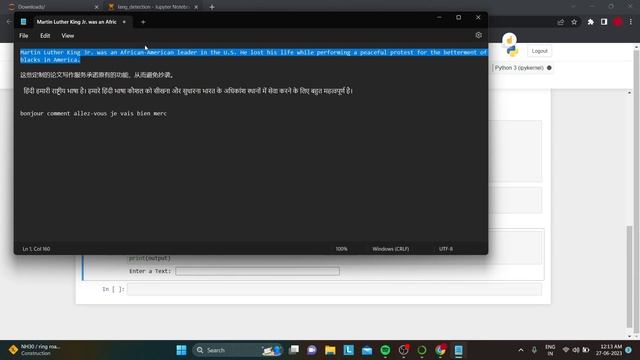Screen dimensions: 640x360
Task: Click the Enter a Text input box
Action: [257, 271]
